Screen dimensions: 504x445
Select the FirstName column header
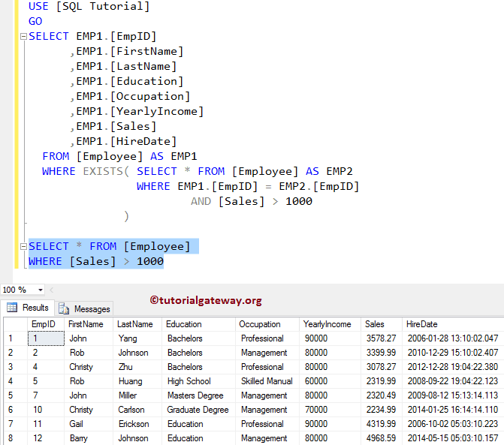[x=89, y=324]
